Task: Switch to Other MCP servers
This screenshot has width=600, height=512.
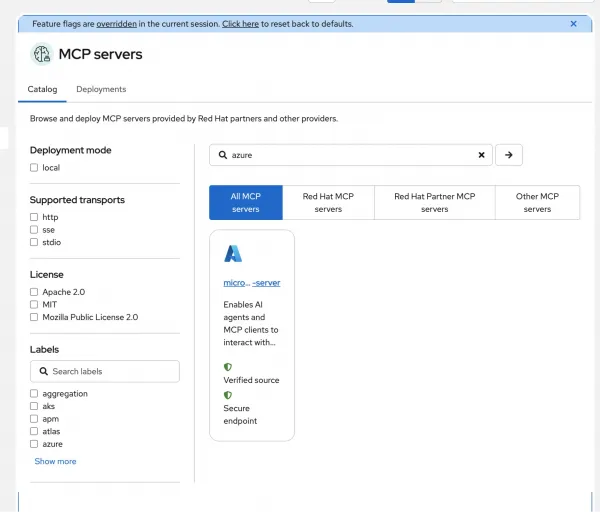Action: pyautogui.click(x=537, y=202)
